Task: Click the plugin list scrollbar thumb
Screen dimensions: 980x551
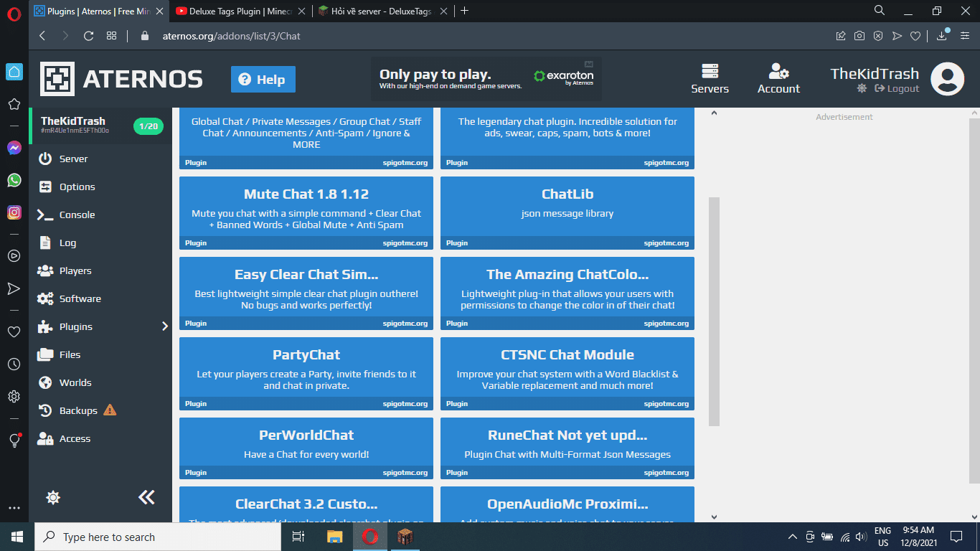Action: (x=714, y=312)
